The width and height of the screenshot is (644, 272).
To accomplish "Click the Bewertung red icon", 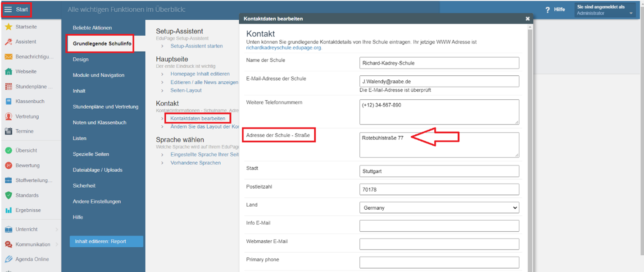I will 8,166.
